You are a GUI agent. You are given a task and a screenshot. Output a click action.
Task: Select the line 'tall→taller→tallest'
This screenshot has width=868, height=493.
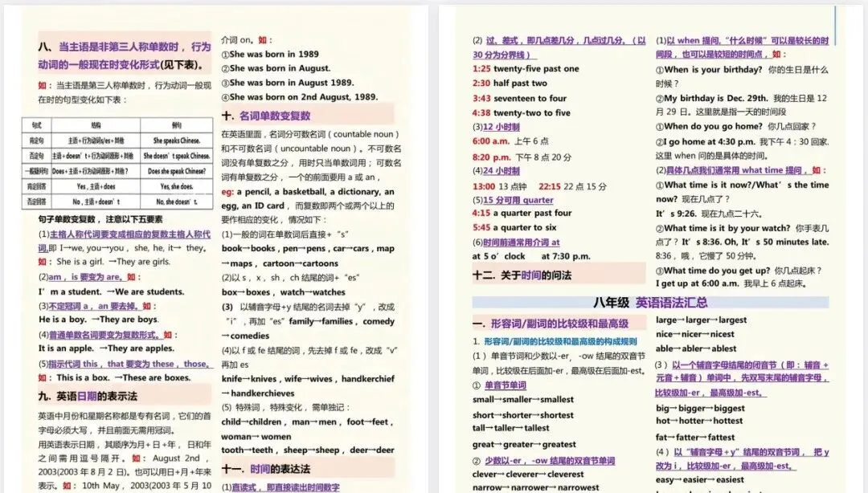click(511, 428)
